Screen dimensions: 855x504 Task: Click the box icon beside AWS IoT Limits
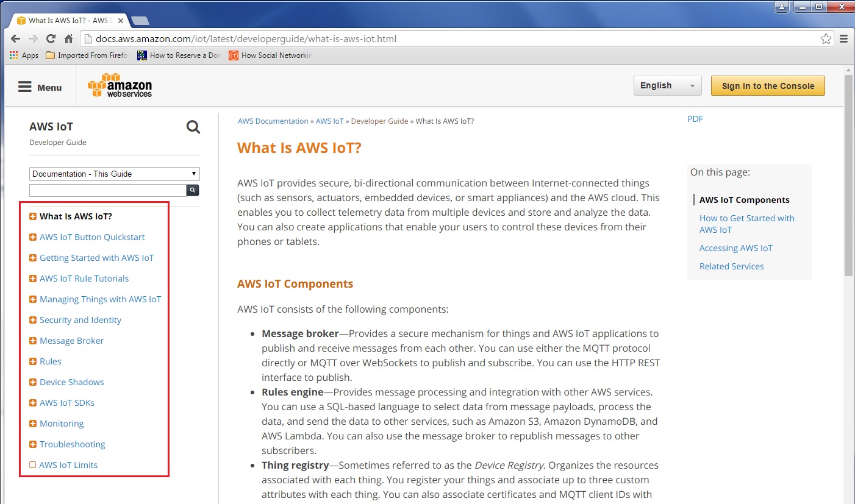[33, 465]
